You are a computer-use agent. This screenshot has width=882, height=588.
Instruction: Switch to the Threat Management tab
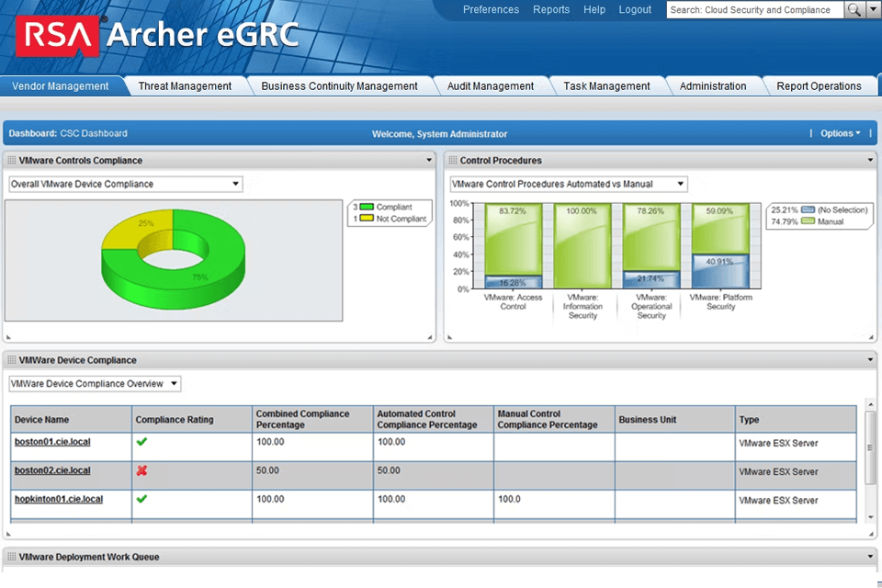coord(185,85)
